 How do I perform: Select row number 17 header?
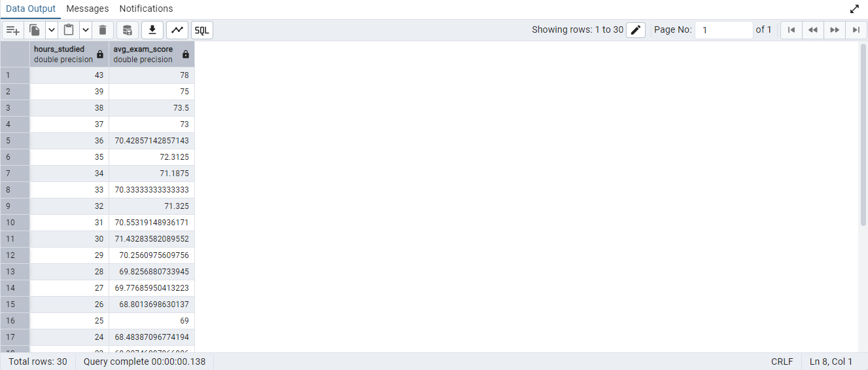[x=15, y=337]
